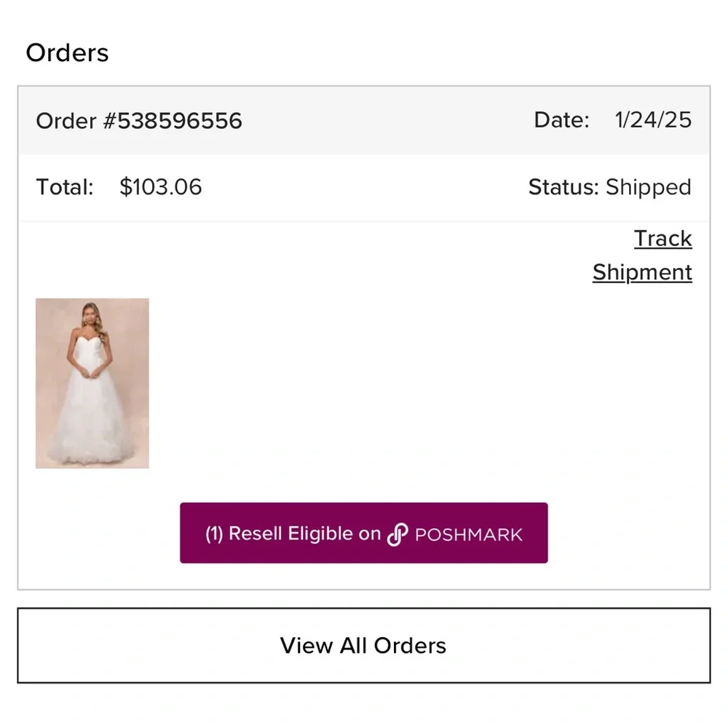Click the order date 1/24/25
The width and height of the screenshot is (728, 728).
pyautogui.click(x=653, y=120)
